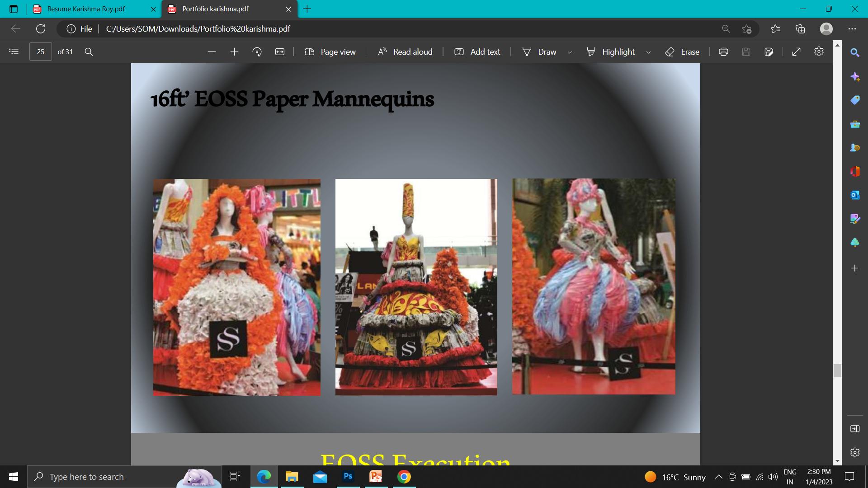Screen dimensions: 868x488
Task: Expand the Draw options dropdown arrow
Action: coord(570,52)
